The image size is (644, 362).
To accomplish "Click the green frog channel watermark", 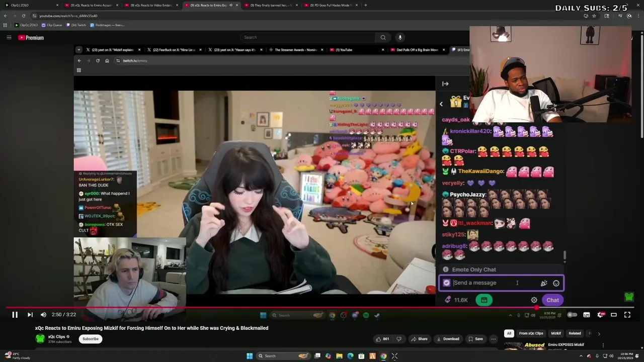I will 629,297.
